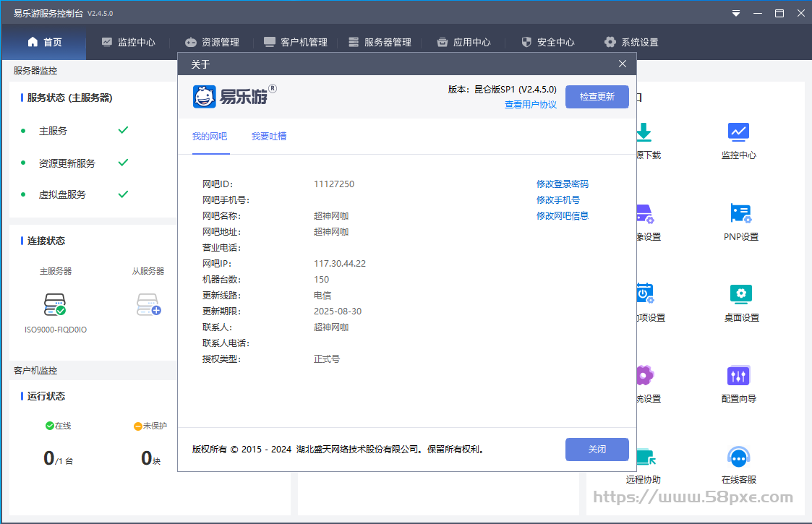Click the 服务状态 (主服务器) heading

(x=70, y=98)
